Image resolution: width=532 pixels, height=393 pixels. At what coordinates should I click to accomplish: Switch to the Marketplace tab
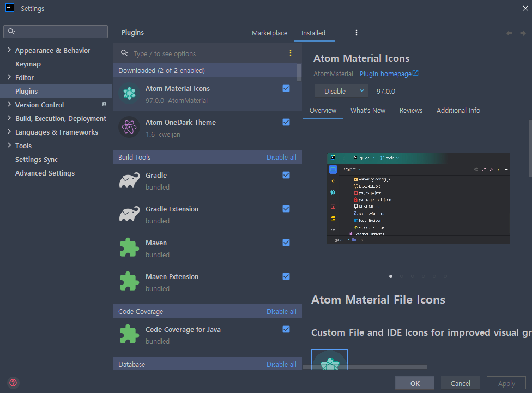(269, 33)
